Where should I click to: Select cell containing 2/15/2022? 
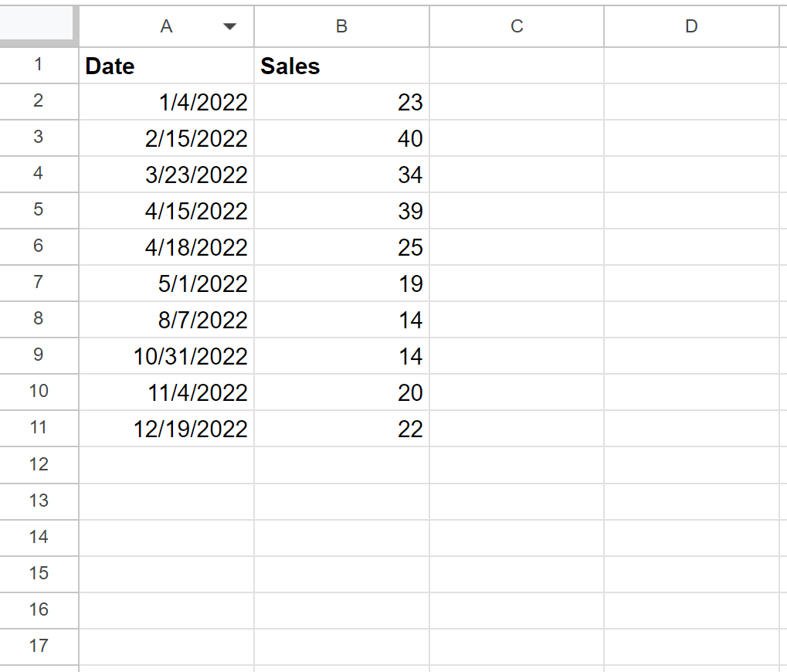(x=167, y=138)
